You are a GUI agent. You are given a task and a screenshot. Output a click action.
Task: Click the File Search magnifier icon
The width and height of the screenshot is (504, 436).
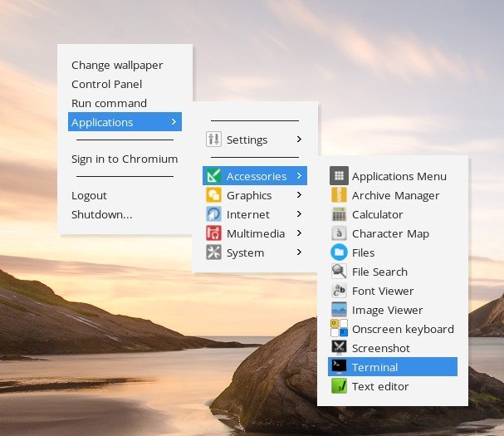pos(339,272)
